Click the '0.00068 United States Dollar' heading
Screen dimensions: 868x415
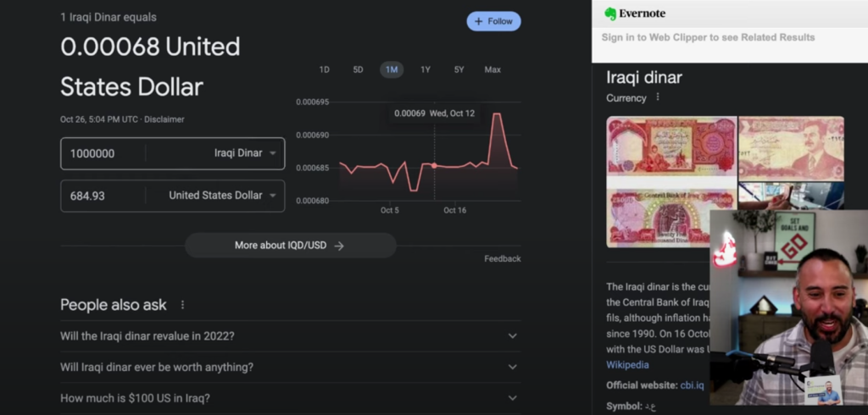[150, 66]
